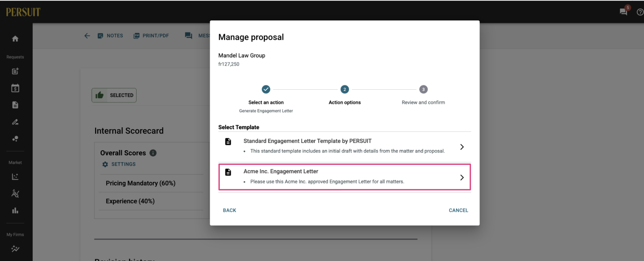Click document icon of Standard Engagement Letter Template

[228, 142]
